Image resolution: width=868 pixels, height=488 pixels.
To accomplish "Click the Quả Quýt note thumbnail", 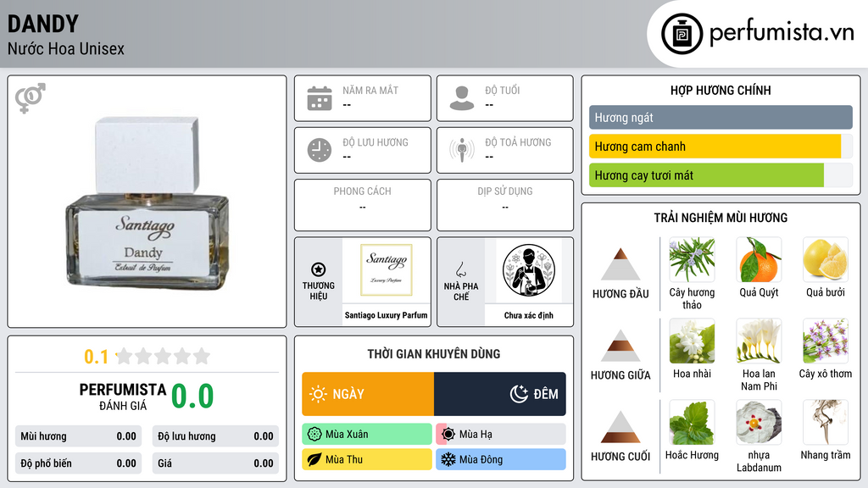I will click(x=759, y=260).
